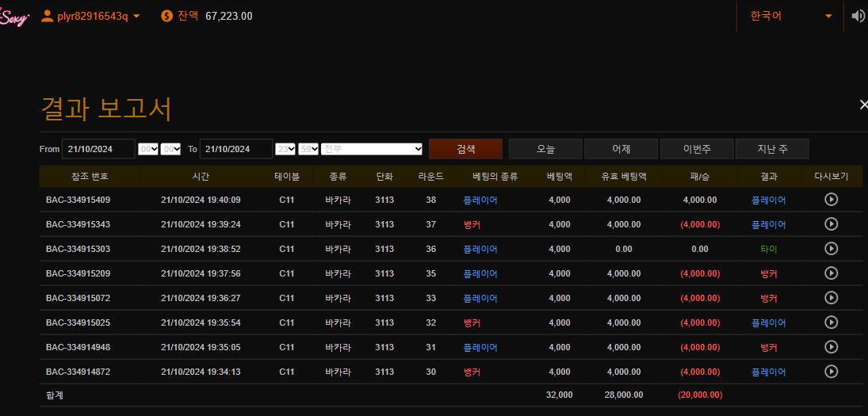Click the 검색 search button
Screen dimensions: 868x416
(465, 149)
